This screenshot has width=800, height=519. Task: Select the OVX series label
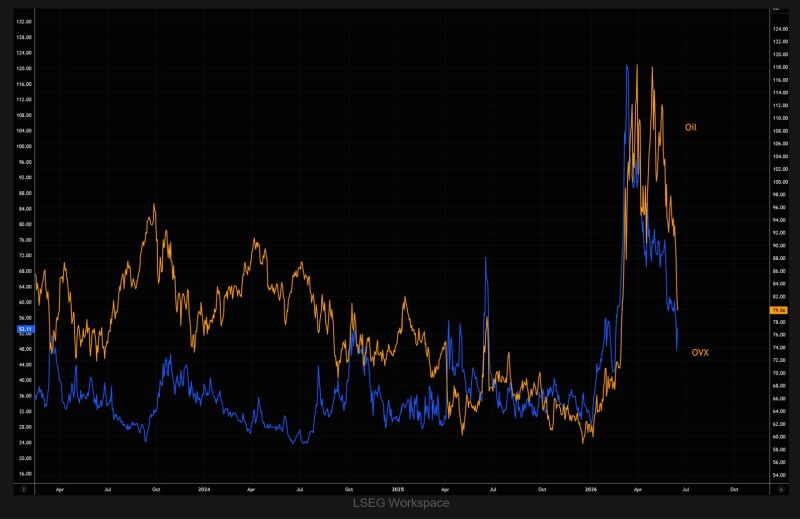(x=700, y=353)
